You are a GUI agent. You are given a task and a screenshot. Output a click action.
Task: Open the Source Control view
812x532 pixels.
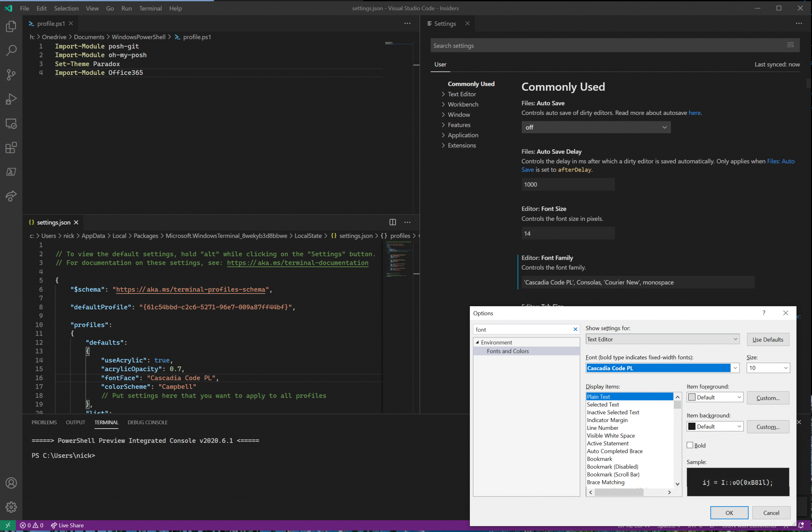(x=11, y=74)
